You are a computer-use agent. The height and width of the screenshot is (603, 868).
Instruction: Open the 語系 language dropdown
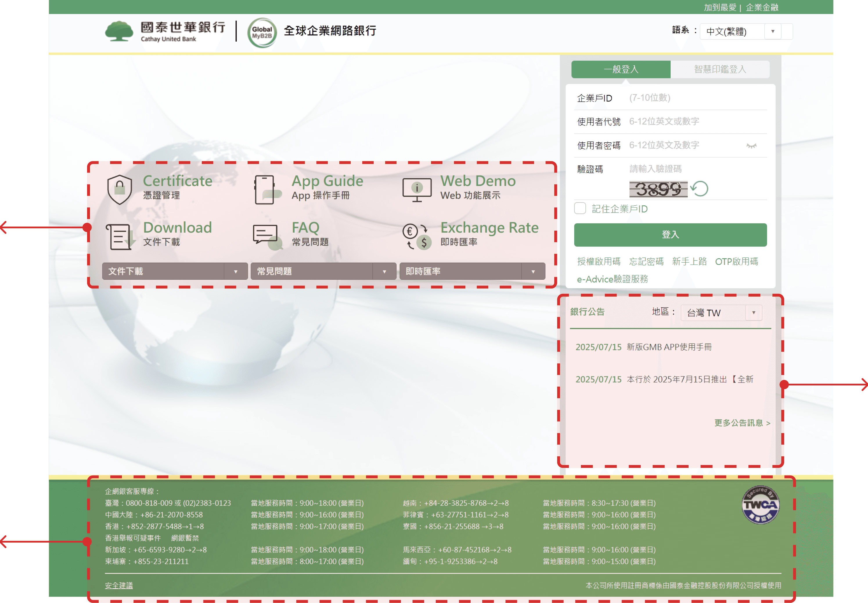(740, 31)
